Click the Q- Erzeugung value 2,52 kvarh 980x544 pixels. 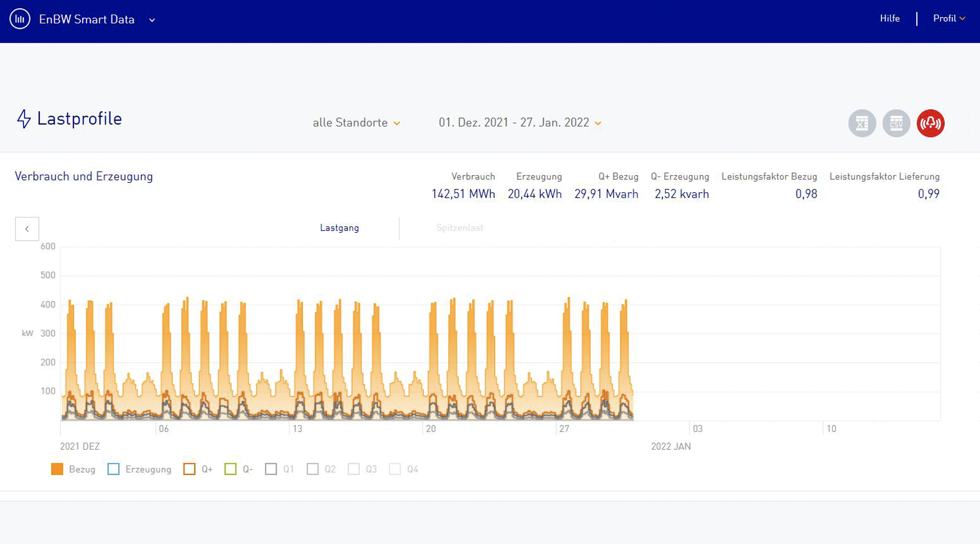click(x=682, y=194)
